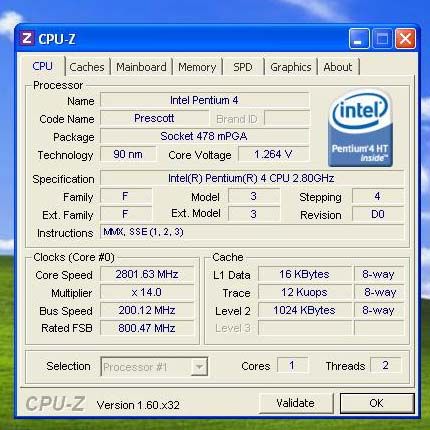Image resolution: width=430 pixels, height=430 pixels.
Task: Select the Memory tab
Action: click(x=197, y=67)
